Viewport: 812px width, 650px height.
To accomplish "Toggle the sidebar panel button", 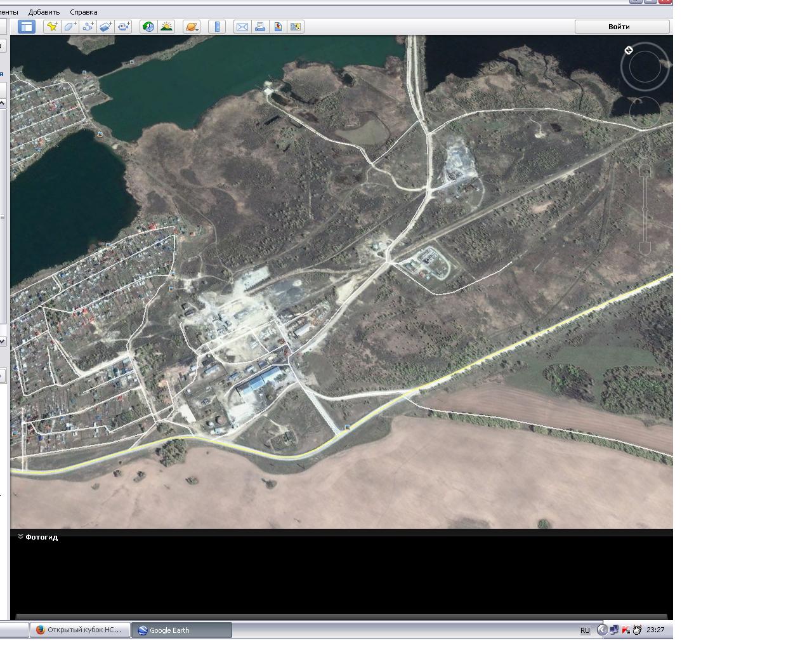I will (26, 27).
